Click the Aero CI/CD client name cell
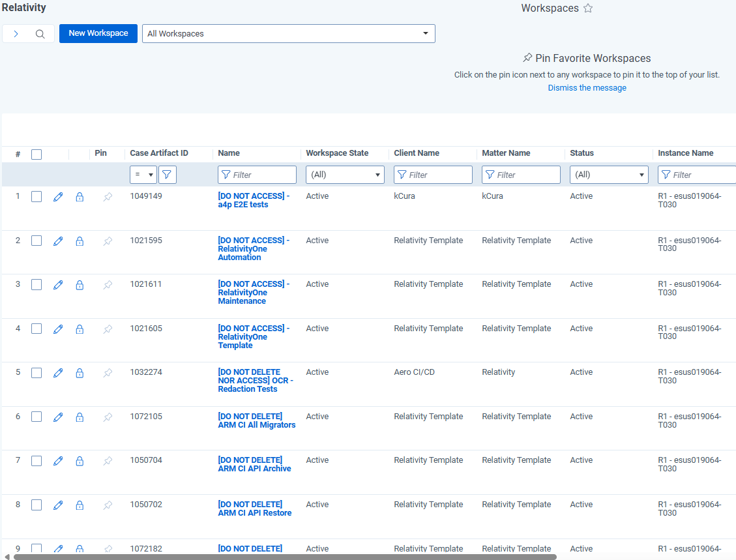 coord(414,372)
